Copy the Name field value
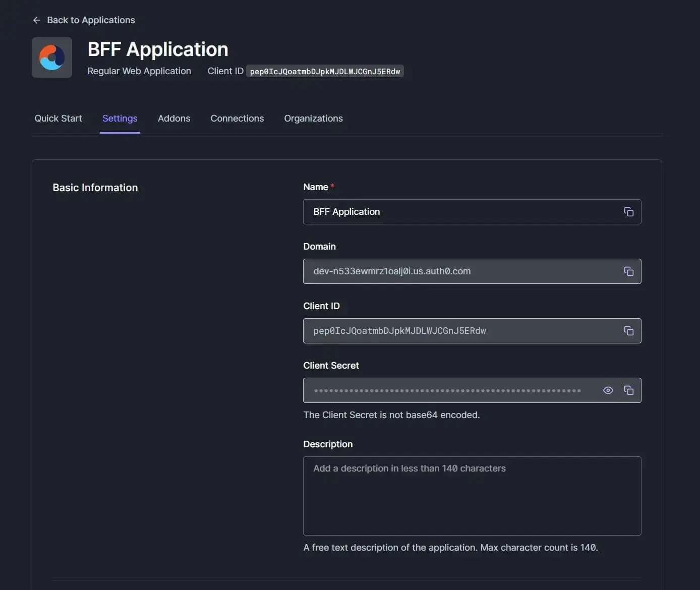Image resolution: width=700 pixels, height=590 pixels. tap(628, 212)
